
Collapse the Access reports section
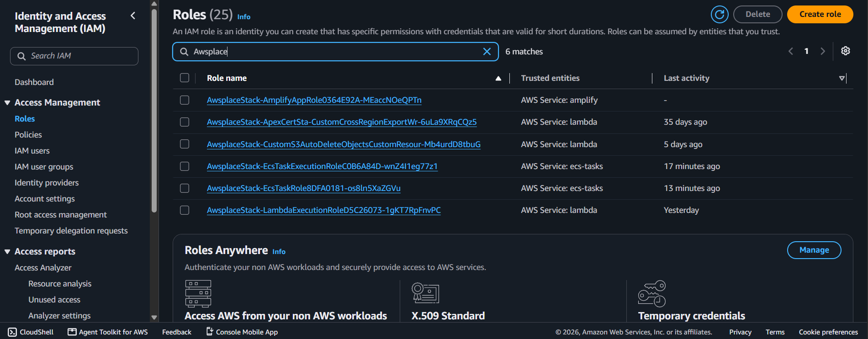point(7,252)
